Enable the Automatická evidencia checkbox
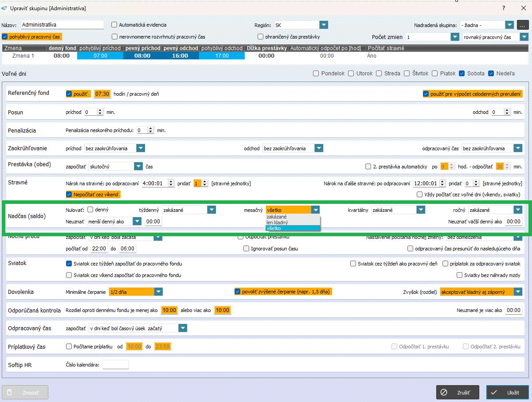The height and width of the screenshot is (402, 532). point(114,25)
